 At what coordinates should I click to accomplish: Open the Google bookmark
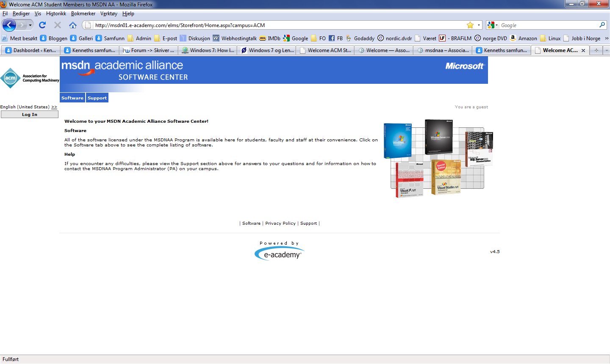point(296,38)
